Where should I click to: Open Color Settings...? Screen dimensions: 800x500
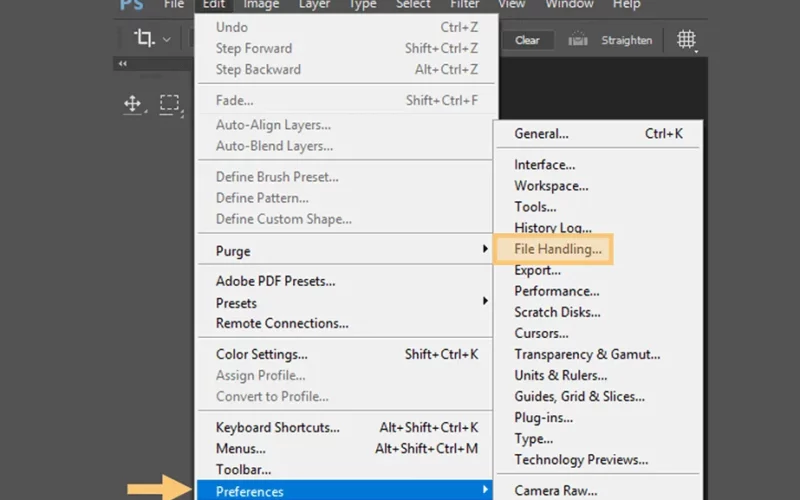pos(345,354)
